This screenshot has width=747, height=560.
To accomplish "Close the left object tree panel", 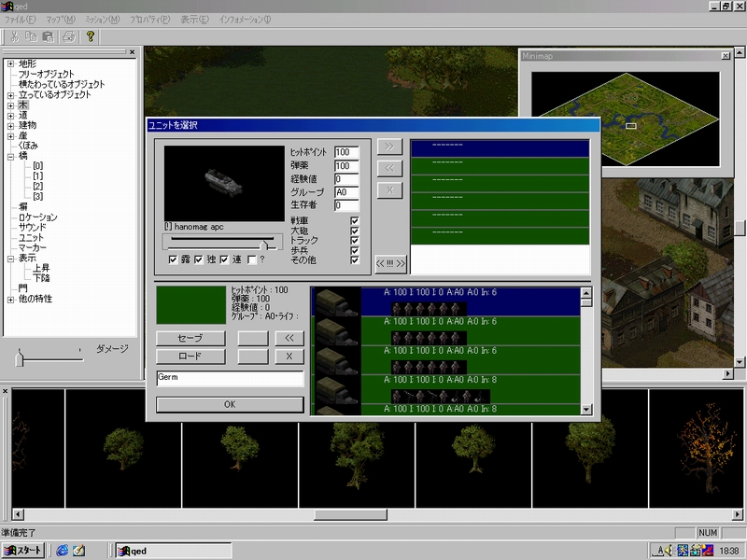I will (x=133, y=52).
